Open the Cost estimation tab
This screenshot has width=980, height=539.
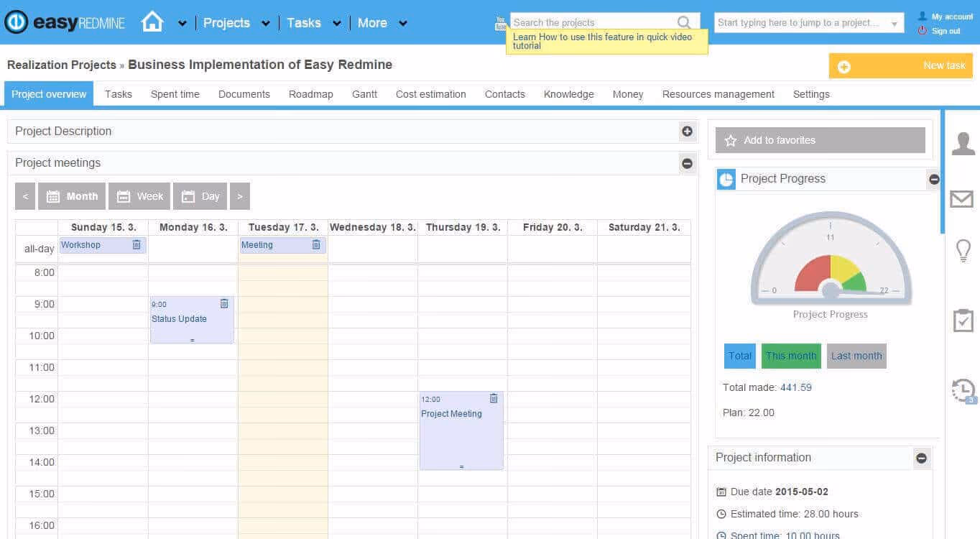[430, 94]
